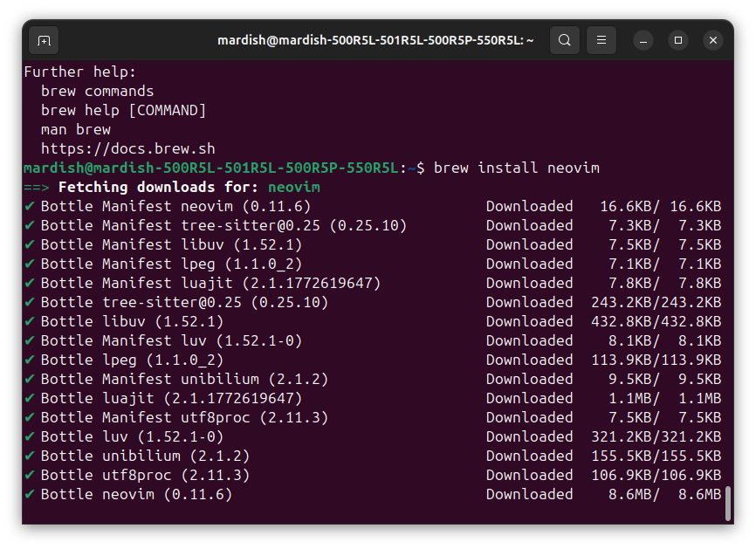Click 'Downloaded' status on Bottle neovim row
The width and height of the screenshot is (756, 549).
point(529,495)
